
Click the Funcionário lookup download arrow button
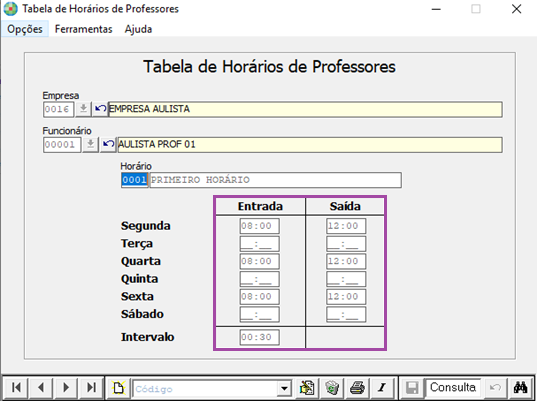coord(90,145)
